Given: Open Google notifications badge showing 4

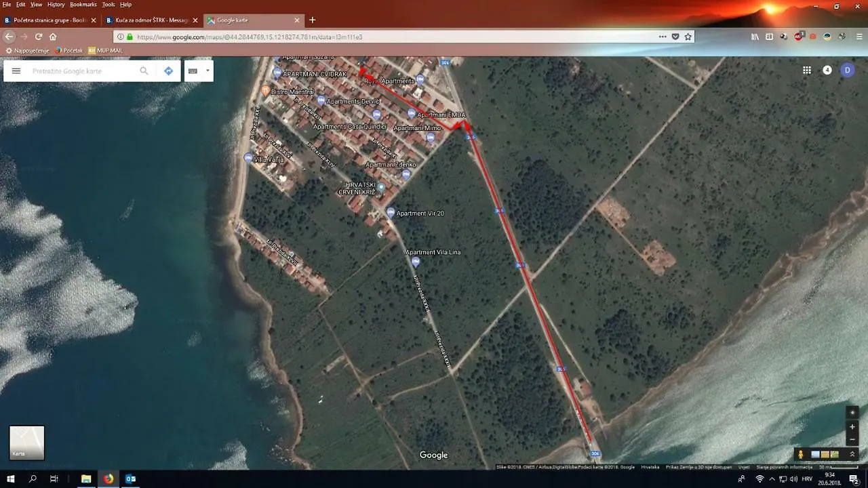Looking at the screenshot, I should [827, 70].
